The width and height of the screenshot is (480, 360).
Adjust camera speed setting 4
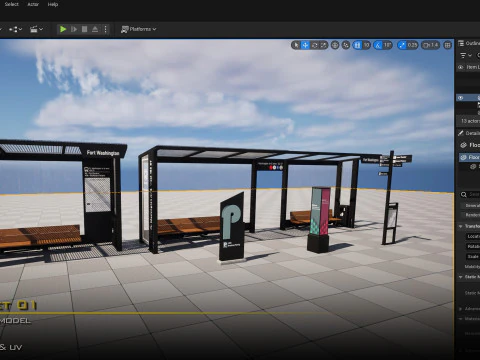(x=431, y=45)
